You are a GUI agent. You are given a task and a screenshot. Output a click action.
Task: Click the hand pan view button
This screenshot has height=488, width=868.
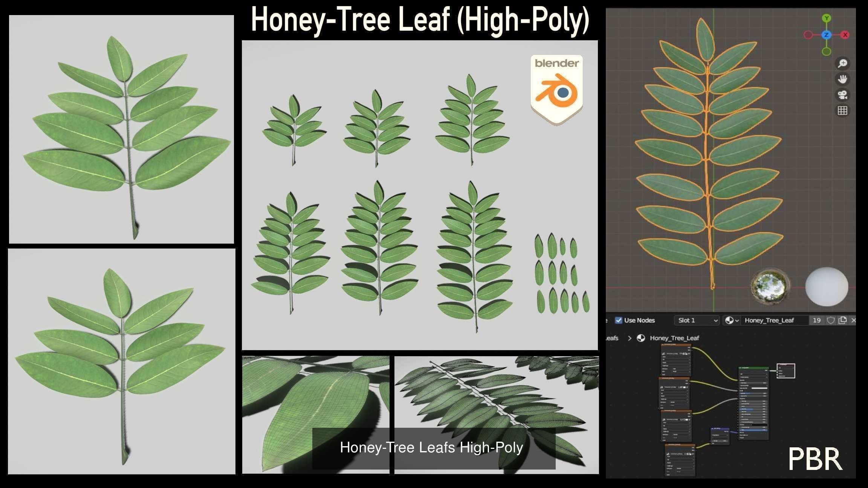click(843, 79)
